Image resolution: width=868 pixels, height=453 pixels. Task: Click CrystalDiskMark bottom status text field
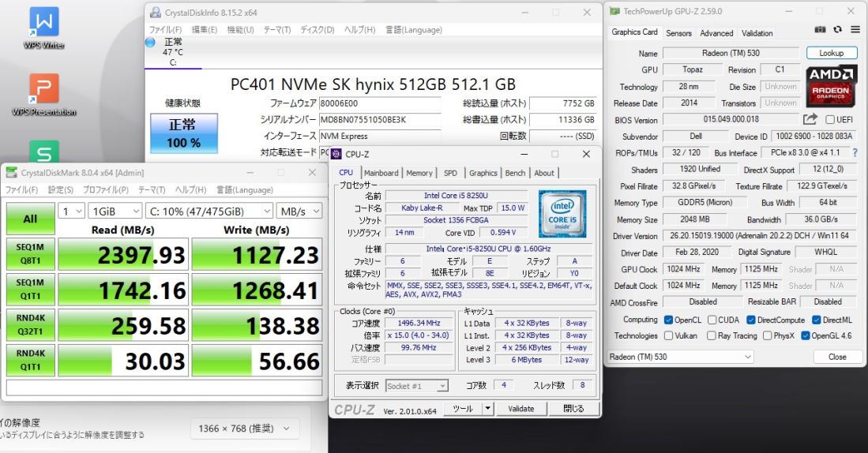[x=164, y=387]
